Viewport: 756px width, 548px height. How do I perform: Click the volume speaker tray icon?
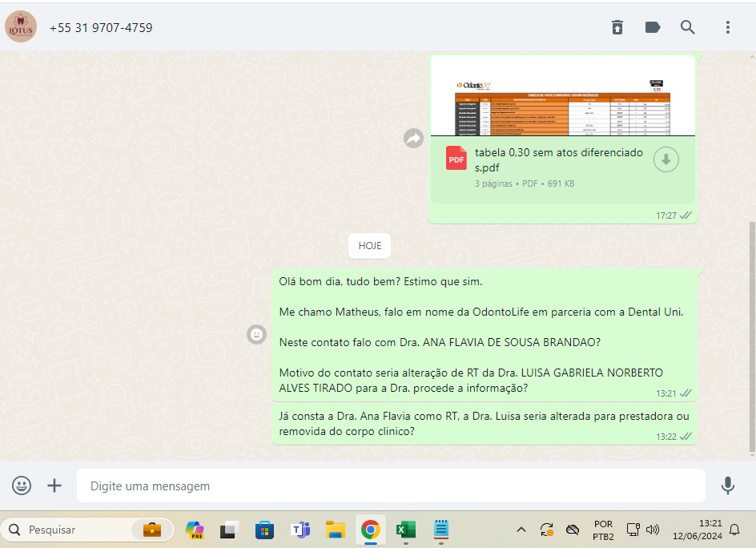tap(653, 530)
